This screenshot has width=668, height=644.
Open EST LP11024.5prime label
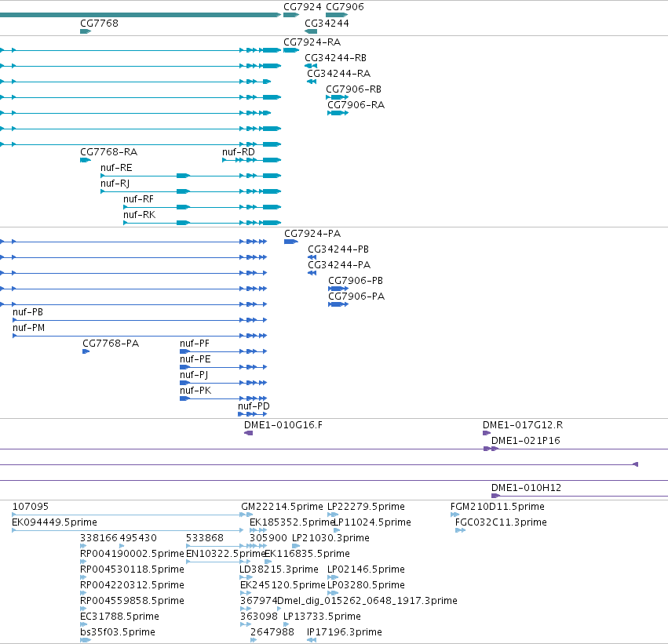click(372, 522)
